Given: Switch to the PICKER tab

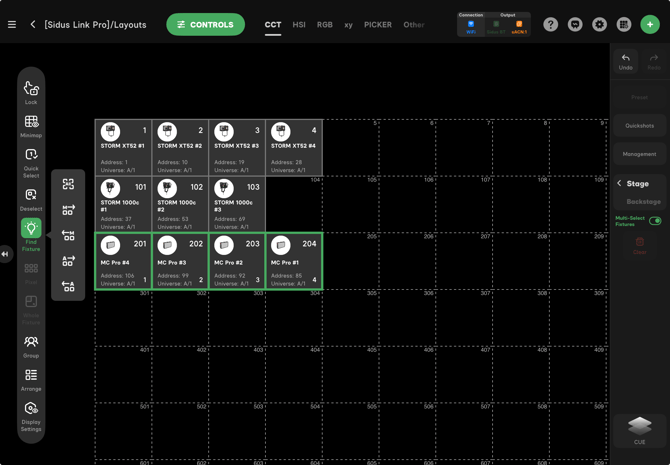Looking at the screenshot, I should pyautogui.click(x=378, y=25).
